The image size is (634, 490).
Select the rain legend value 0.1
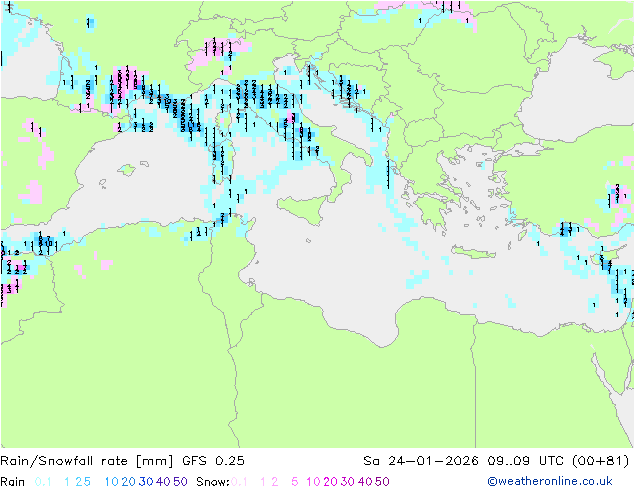pyautogui.click(x=43, y=482)
